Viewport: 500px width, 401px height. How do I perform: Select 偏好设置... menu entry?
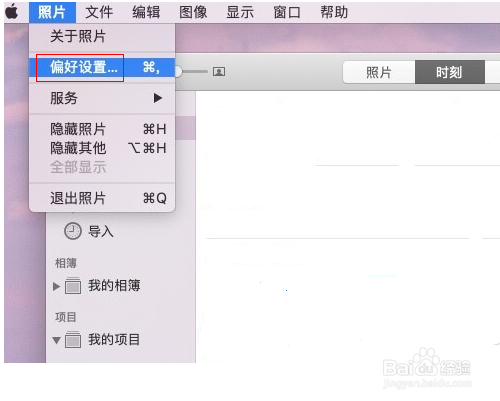(x=102, y=67)
